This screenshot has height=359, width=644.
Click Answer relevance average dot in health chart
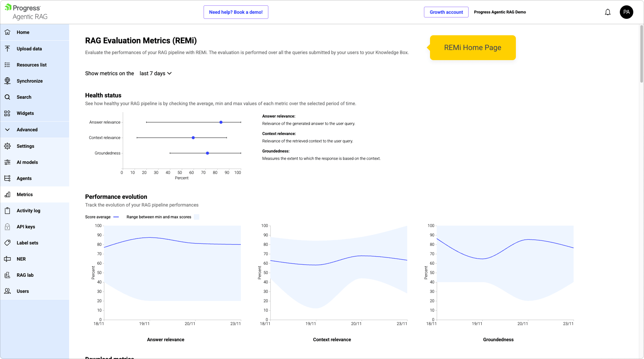point(221,122)
